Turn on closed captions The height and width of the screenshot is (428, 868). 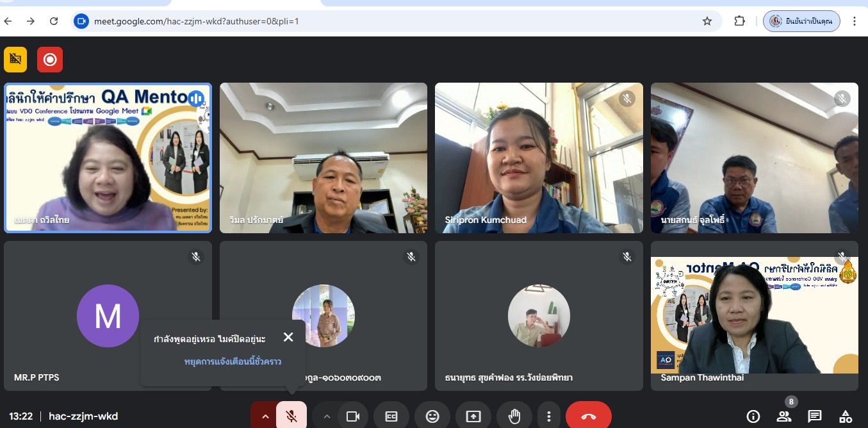click(391, 416)
